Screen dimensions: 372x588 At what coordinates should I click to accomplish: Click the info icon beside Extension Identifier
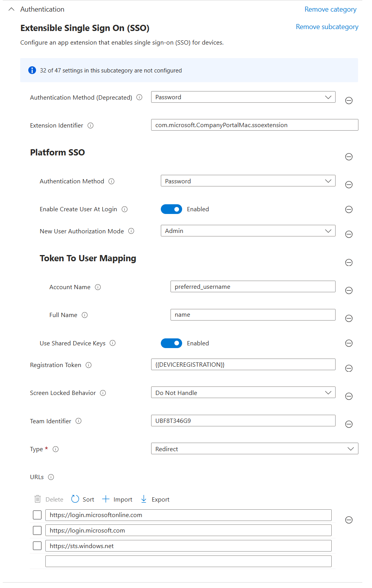tap(90, 126)
